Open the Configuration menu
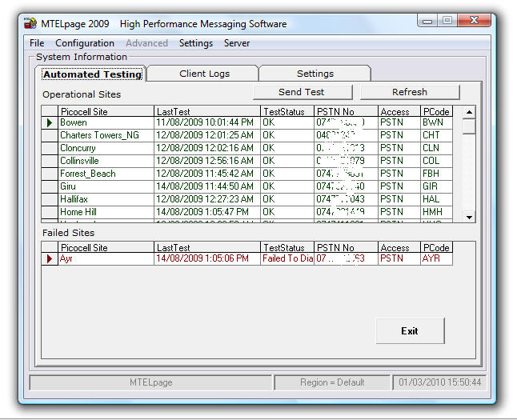517x420 pixels. click(x=85, y=43)
